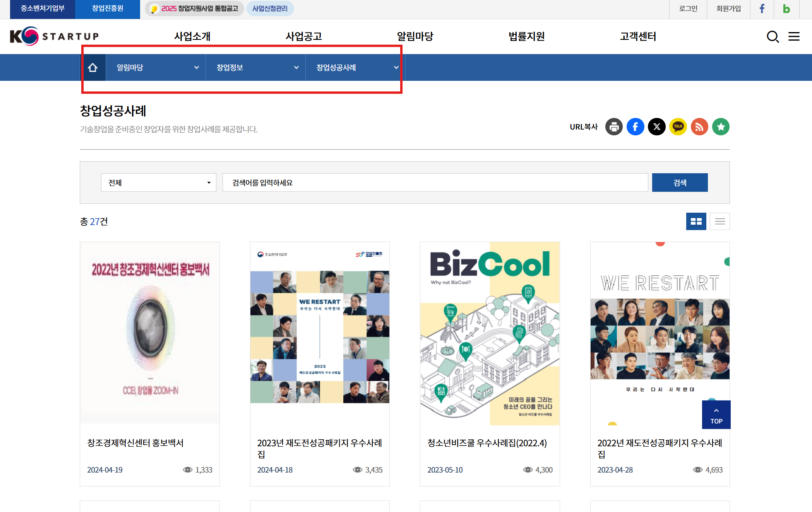Viewport: 812px width, 512px height.
Task: Go home via the breadcrumb house icon
Action: tap(93, 68)
